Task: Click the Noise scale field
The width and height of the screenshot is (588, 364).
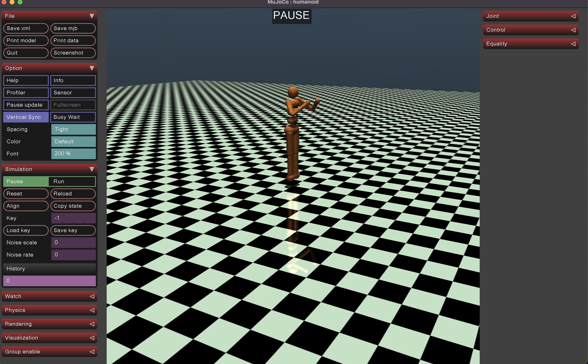Action: click(73, 242)
